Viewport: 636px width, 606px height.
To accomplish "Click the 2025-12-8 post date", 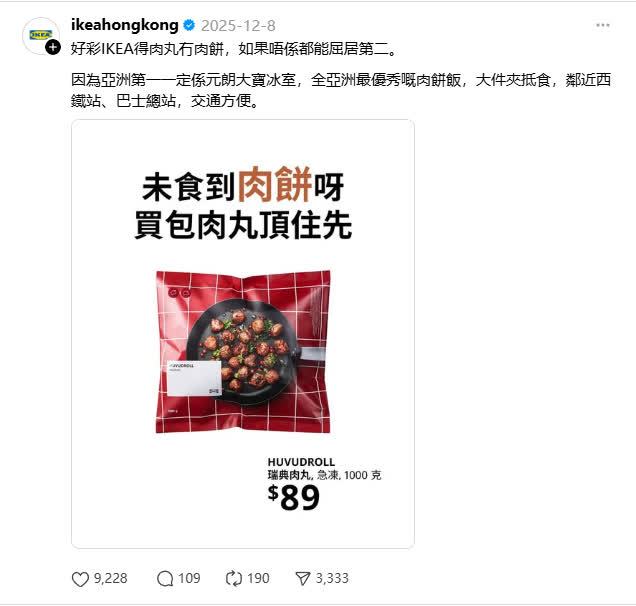I will 238,26.
